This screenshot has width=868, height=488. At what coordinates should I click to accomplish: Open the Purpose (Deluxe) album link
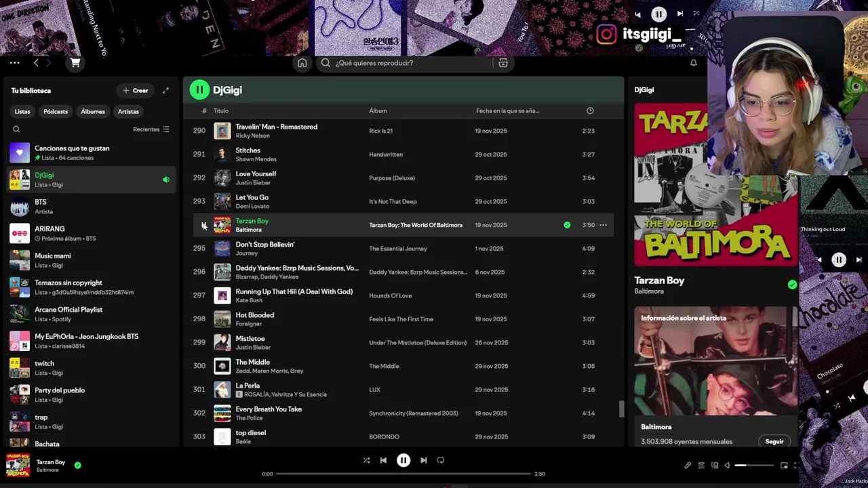tap(392, 178)
